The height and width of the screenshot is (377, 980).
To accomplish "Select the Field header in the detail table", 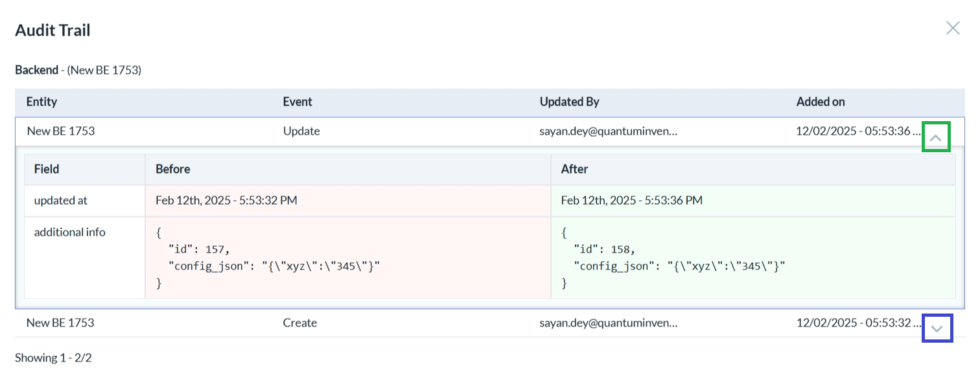I will (x=46, y=169).
